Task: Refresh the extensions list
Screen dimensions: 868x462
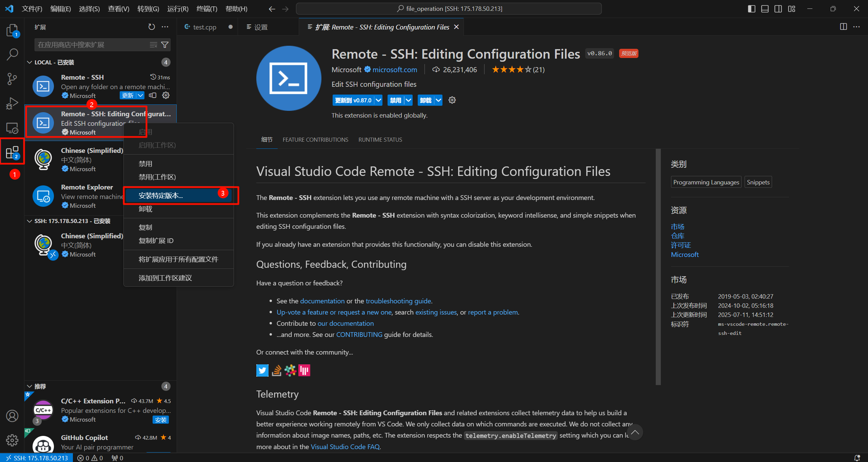Action: coord(152,27)
